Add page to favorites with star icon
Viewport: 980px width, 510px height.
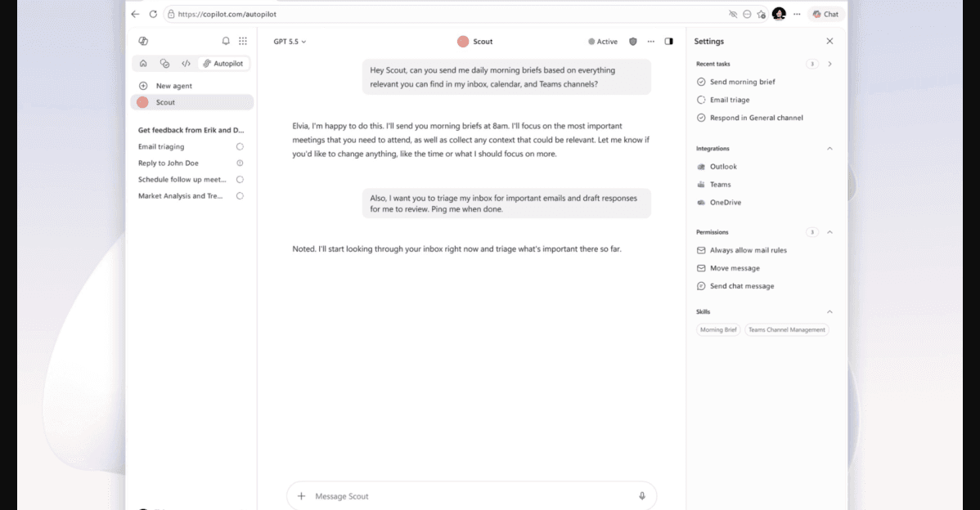point(762,14)
